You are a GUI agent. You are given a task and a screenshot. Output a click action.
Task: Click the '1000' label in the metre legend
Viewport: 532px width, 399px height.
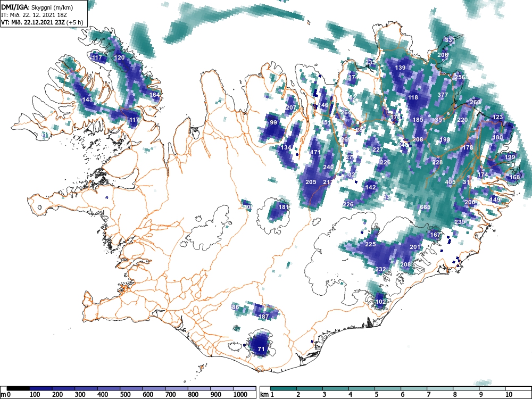[240, 394]
